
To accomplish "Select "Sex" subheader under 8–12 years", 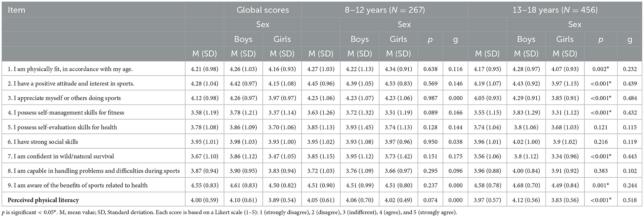I will [x=404, y=24].
